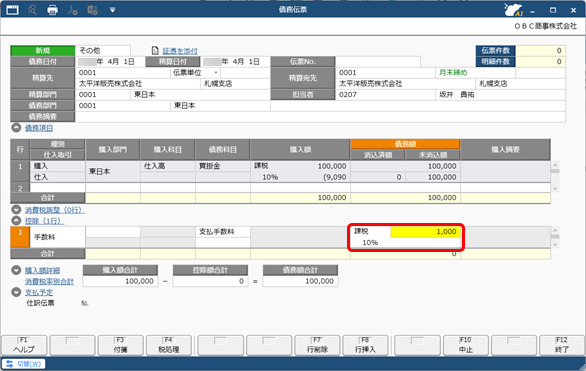Click the 債務摘要 input field
Viewport: 586px width, 371px height.
click(320, 117)
